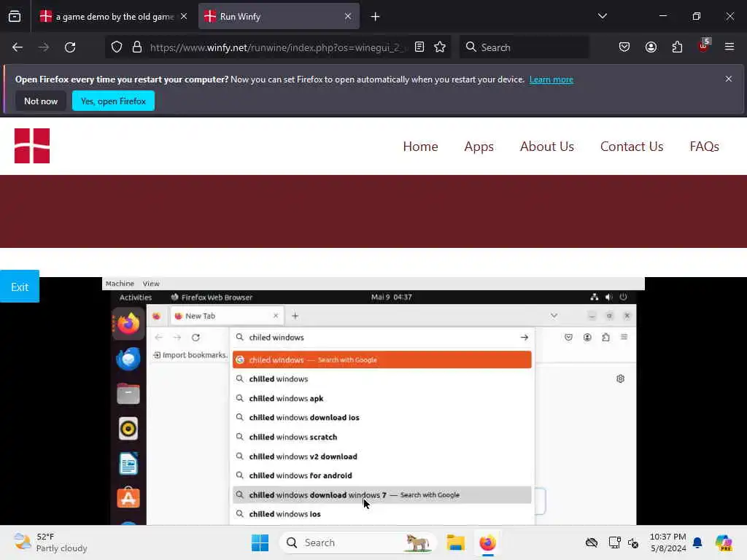The width and height of the screenshot is (747, 560).
Task: Open the outer Firefox hamburger menu
Action: pos(729,47)
